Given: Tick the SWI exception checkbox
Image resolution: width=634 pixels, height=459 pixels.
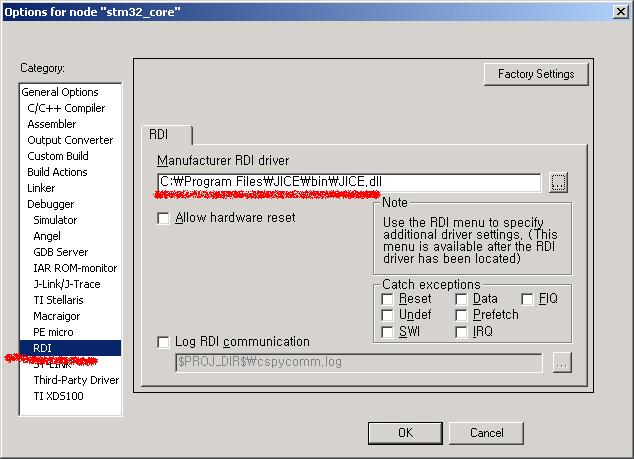Looking at the screenshot, I should click(388, 331).
